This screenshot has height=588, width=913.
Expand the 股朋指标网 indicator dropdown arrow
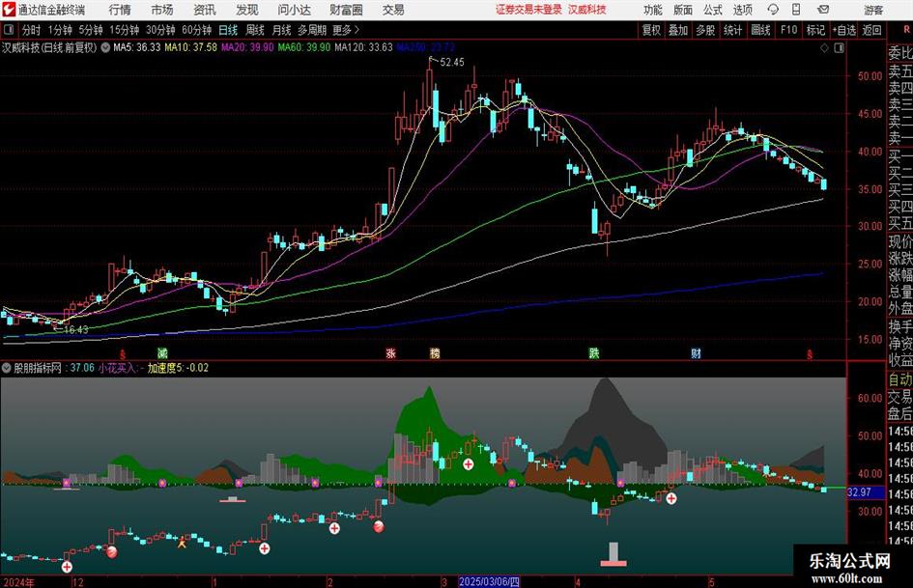(x=7, y=368)
